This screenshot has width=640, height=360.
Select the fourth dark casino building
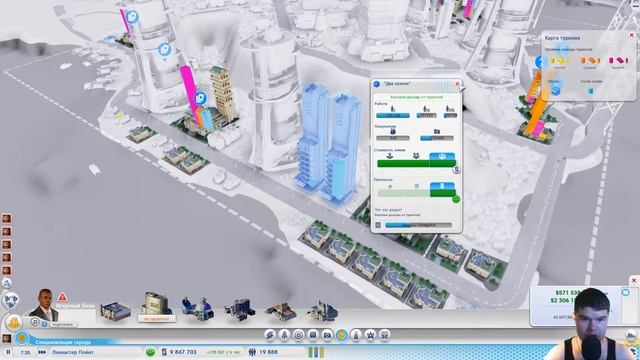point(240,309)
